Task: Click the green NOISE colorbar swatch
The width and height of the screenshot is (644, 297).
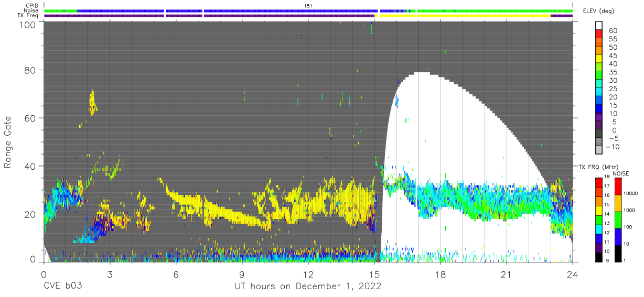Action: coord(618,219)
